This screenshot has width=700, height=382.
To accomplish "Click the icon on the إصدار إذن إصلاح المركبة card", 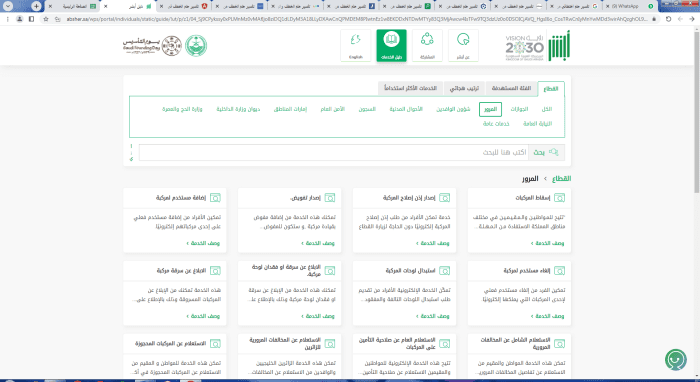I will 444,198.
